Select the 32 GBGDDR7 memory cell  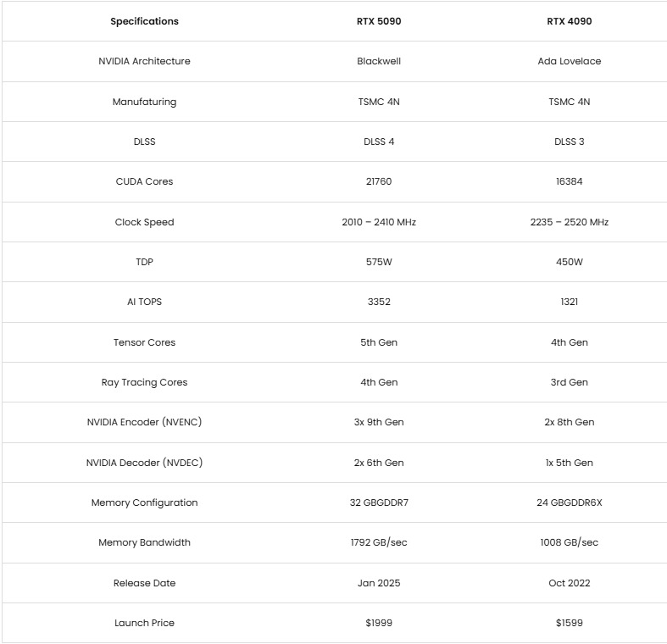[378, 502]
